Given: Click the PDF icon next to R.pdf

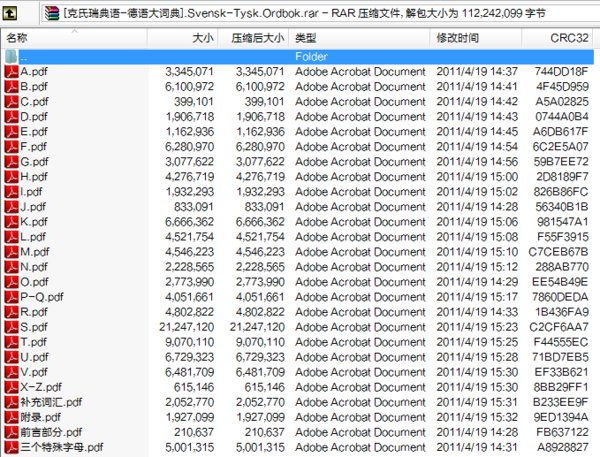Looking at the screenshot, I should (11, 312).
